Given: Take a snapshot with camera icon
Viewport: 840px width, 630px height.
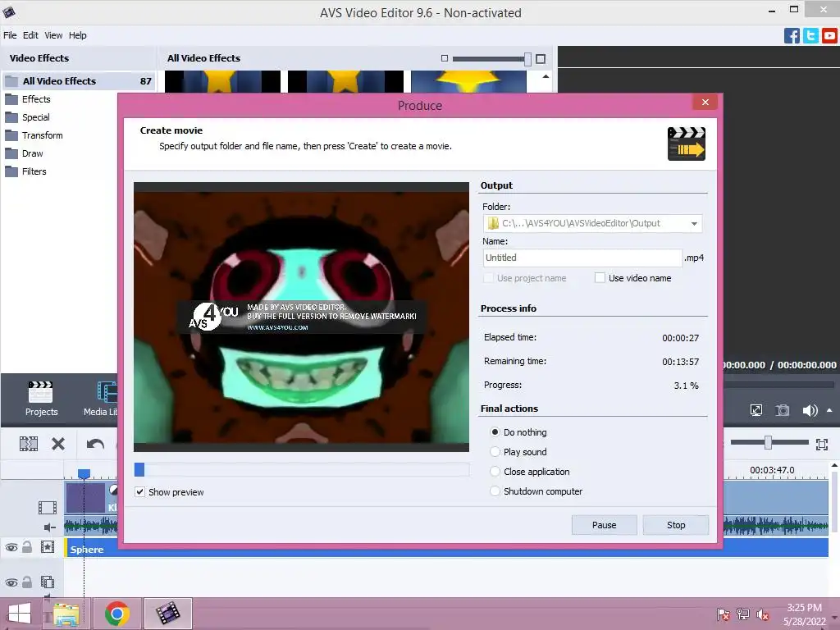Looking at the screenshot, I should coord(783,410).
